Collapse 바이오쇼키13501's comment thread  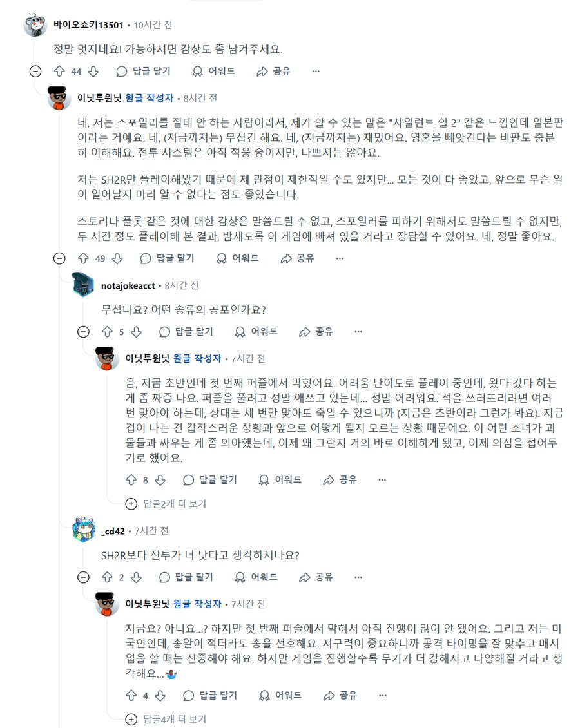click(35, 72)
